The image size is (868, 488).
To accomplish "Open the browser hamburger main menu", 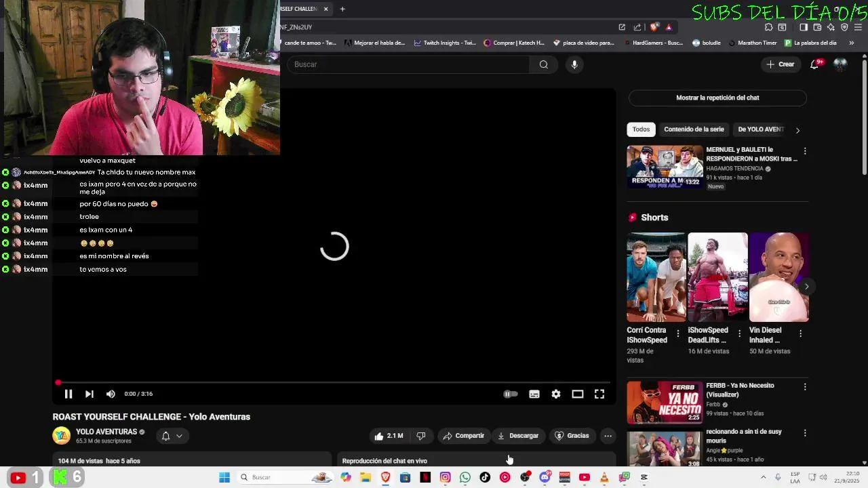I will coord(860,27).
